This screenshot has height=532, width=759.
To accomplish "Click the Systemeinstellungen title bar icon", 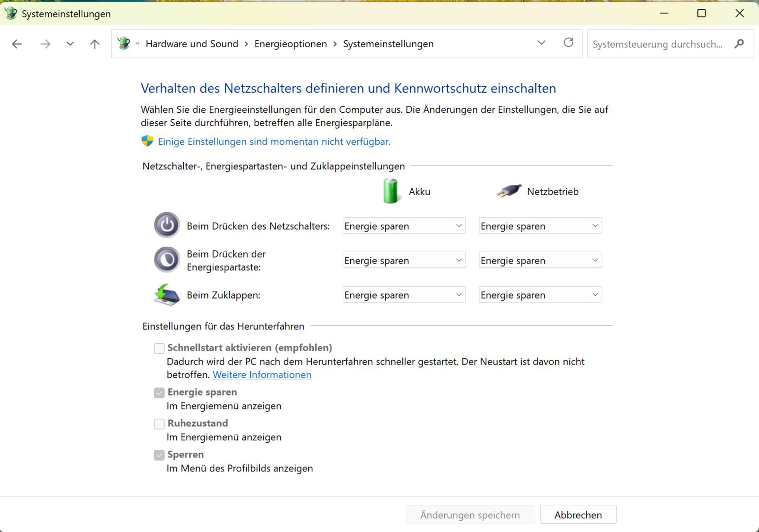I will pos(11,13).
